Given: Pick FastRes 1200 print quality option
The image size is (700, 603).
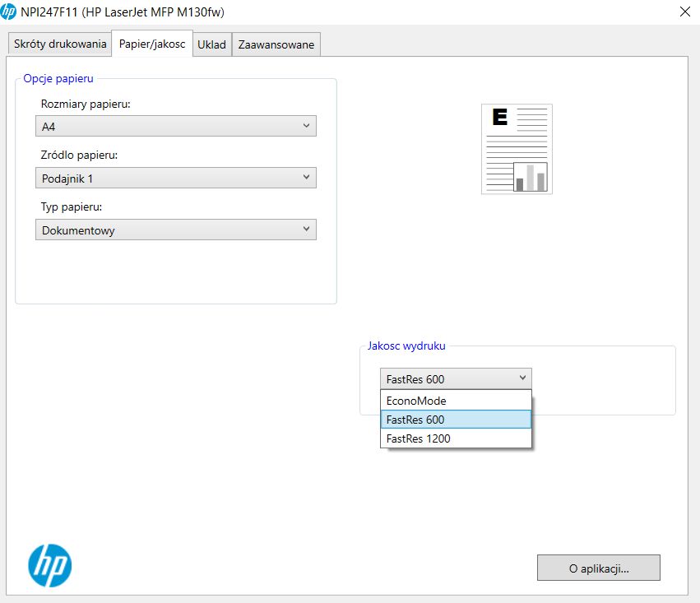Looking at the screenshot, I should click(x=456, y=438).
